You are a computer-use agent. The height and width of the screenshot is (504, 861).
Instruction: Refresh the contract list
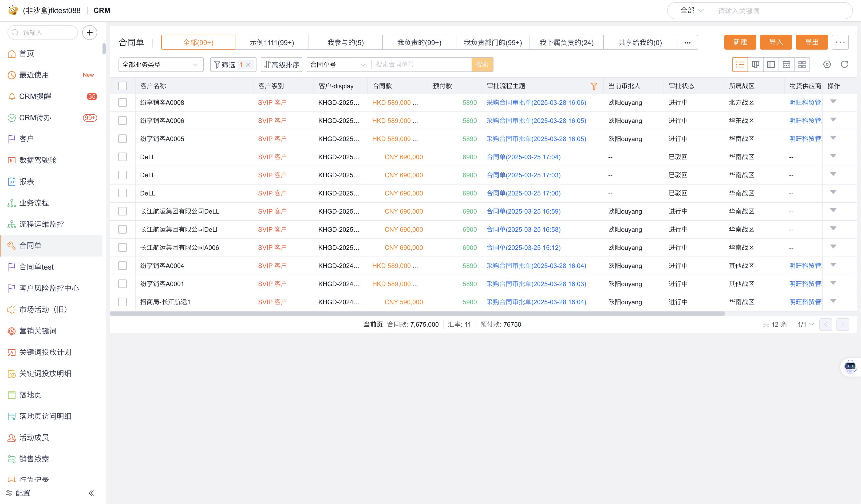pyautogui.click(x=844, y=65)
